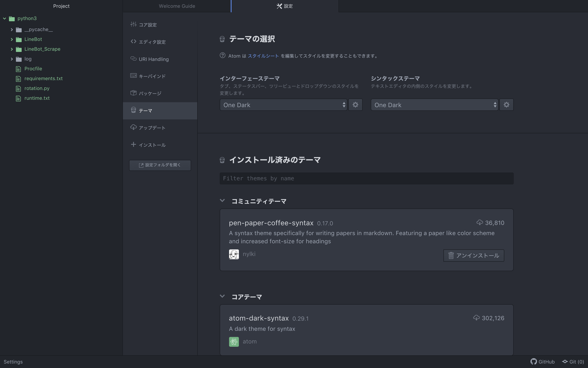Click the スタイルシート link

click(263, 56)
